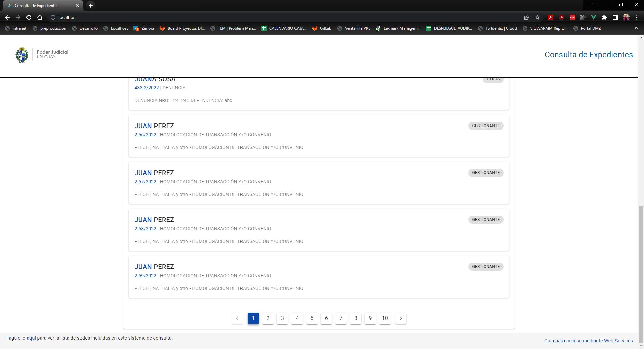Open the extensions puzzle icon

pos(604,17)
